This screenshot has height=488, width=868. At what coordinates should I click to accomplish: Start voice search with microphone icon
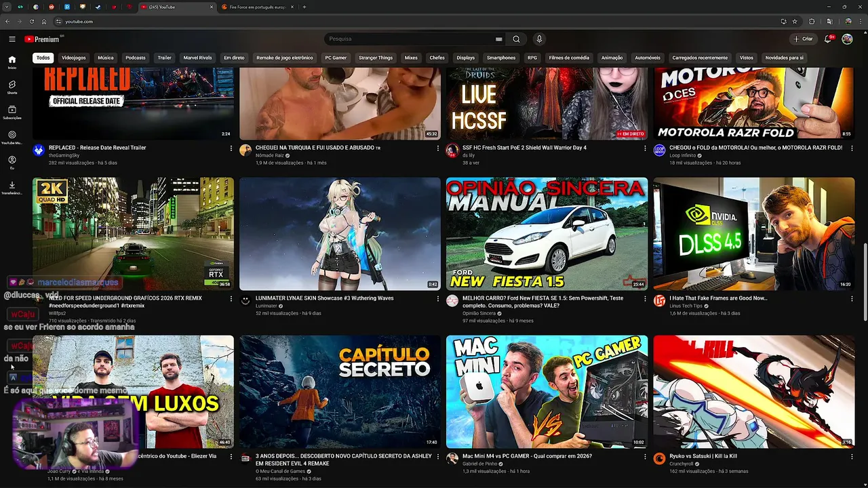click(539, 39)
